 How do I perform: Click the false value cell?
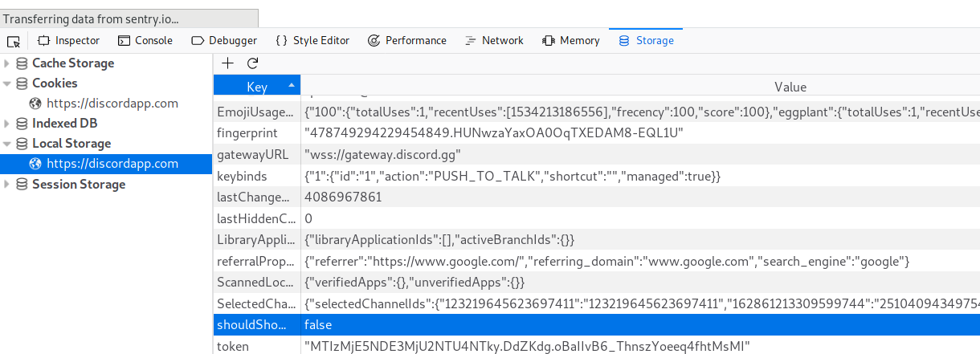pyautogui.click(x=640, y=325)
